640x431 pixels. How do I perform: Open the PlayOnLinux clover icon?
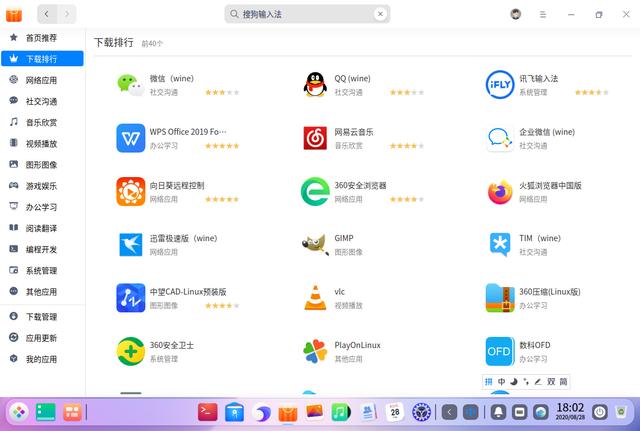coord(315,351)
